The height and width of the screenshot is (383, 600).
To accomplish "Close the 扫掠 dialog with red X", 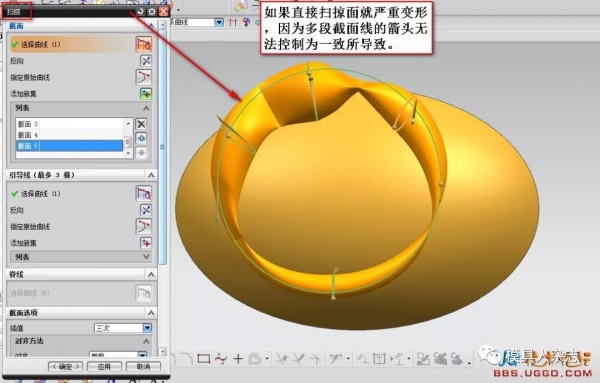I will [164, 11].
